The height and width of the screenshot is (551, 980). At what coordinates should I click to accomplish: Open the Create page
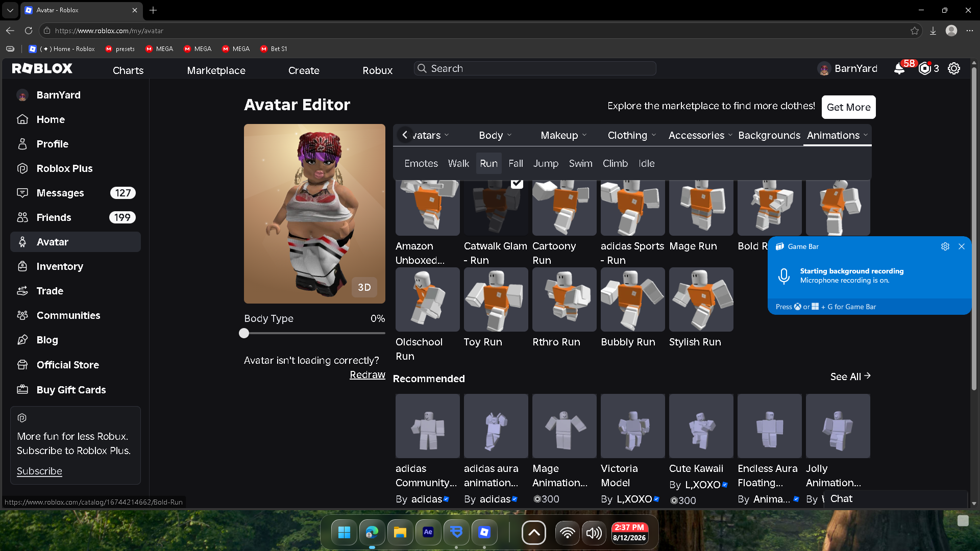click(304, 70)
